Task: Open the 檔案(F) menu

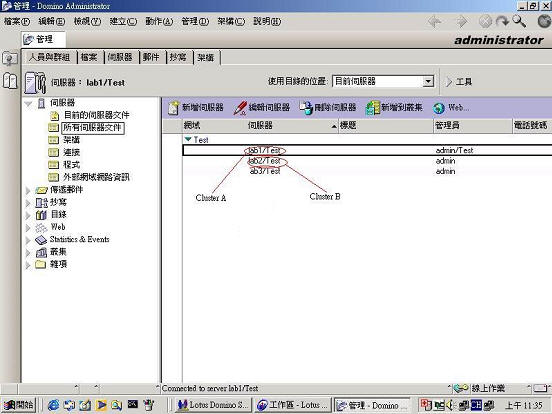Action: [17, 21]
